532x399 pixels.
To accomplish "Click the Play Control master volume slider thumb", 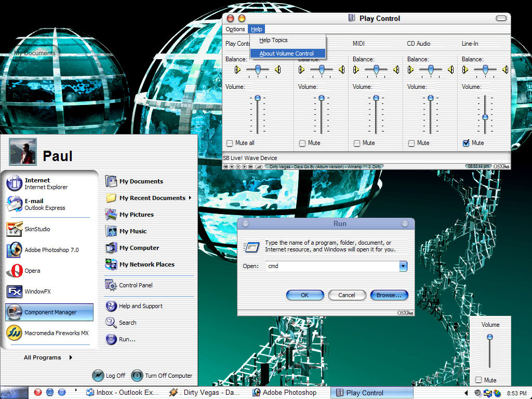I will click(x=258, y=98).
